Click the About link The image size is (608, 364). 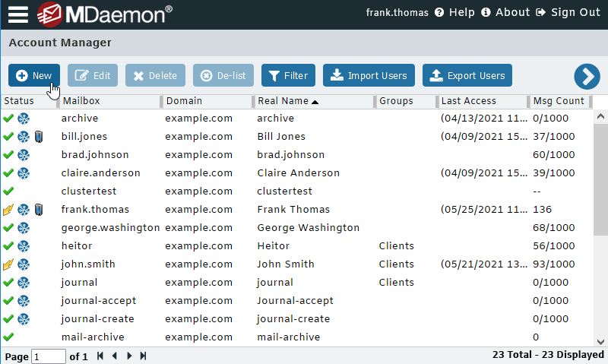click(512, 12)
